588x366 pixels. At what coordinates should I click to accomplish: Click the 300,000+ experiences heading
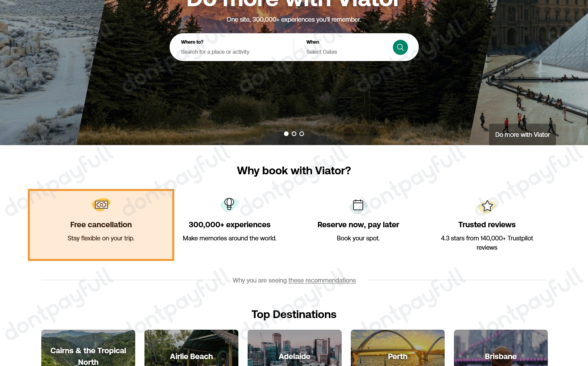229,225
